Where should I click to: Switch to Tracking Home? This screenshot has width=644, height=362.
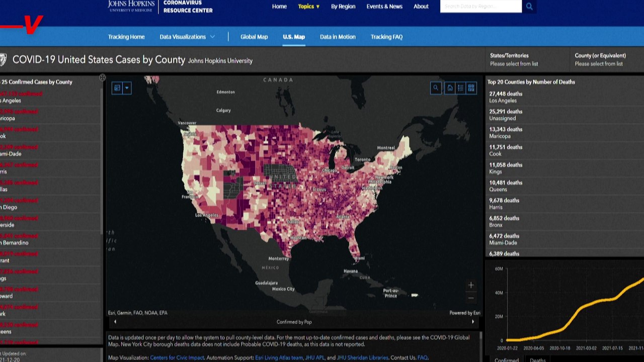(x=126, y=37)
